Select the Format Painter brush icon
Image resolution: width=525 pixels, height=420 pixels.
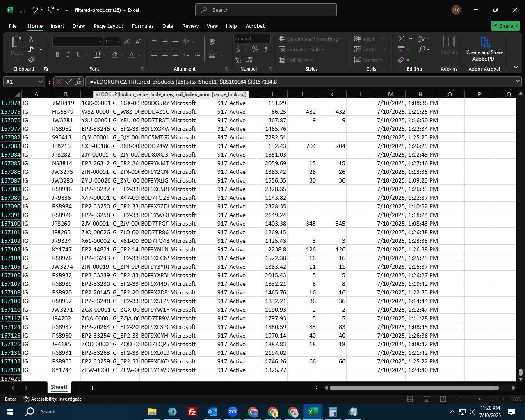(31, 60)
